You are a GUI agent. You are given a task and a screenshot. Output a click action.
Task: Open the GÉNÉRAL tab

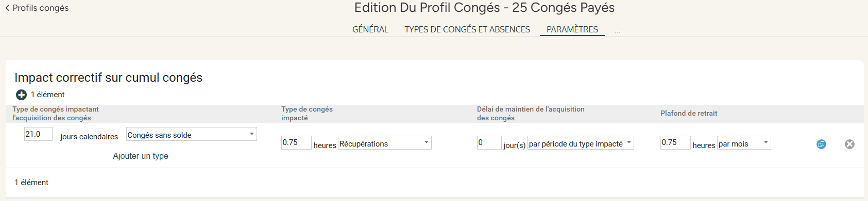pos(370,29)
